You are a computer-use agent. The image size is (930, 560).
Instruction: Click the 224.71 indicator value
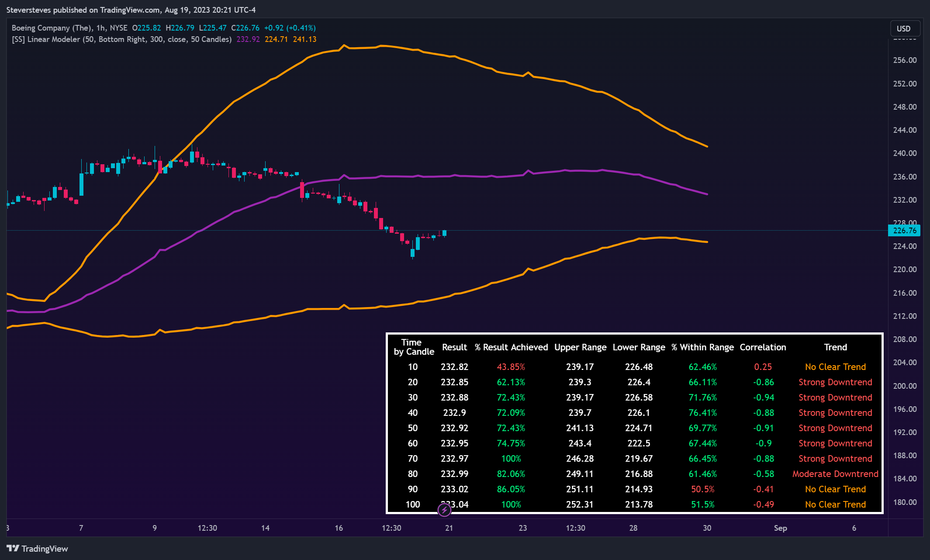(276, 39)
